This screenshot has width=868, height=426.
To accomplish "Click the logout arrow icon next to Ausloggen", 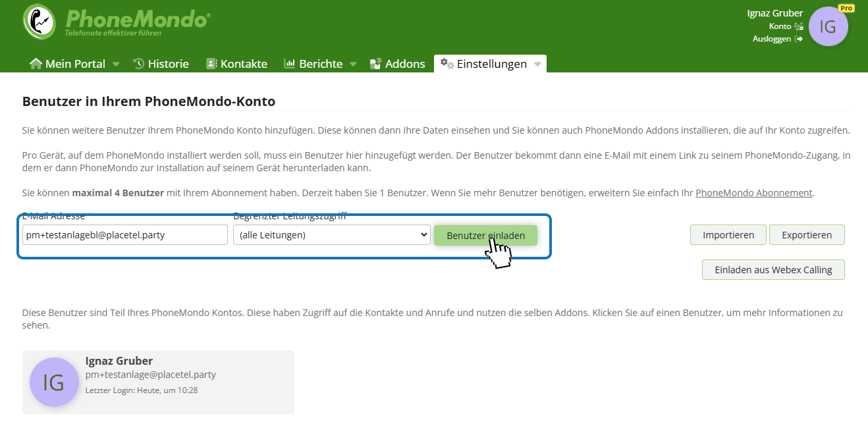I will (x=799, y=39).
